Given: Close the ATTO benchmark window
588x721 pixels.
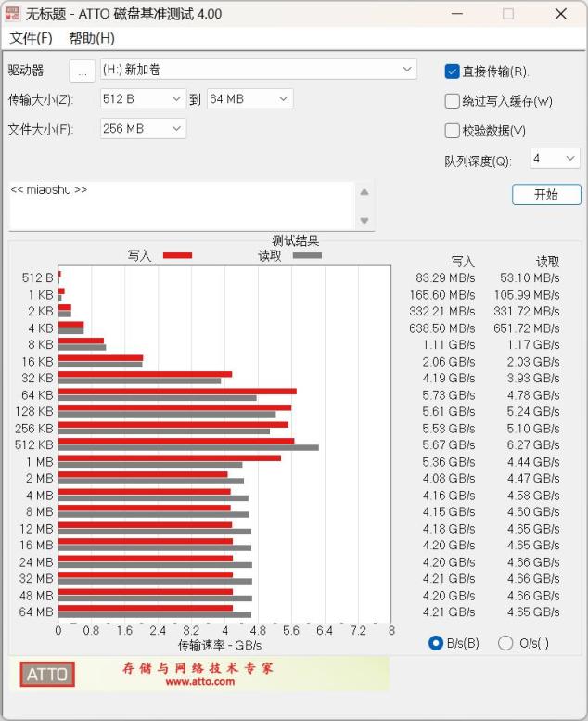Looking at the screenshot, I should tap(560, 14).
